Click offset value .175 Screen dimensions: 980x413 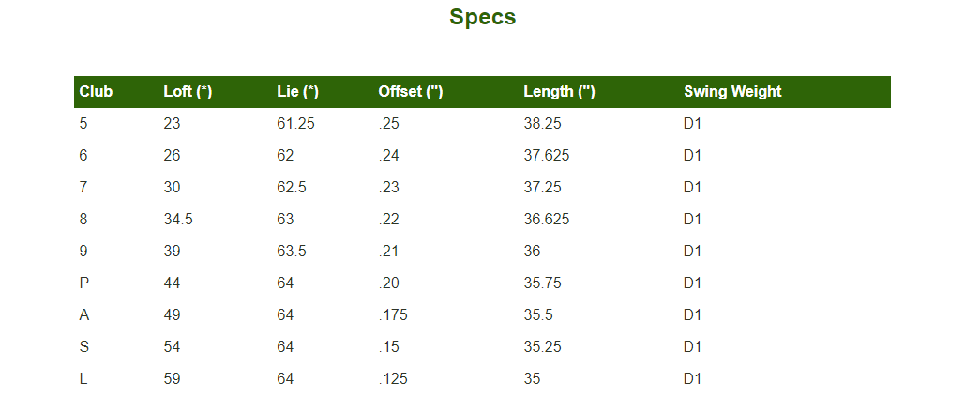[x=393, y=314]
